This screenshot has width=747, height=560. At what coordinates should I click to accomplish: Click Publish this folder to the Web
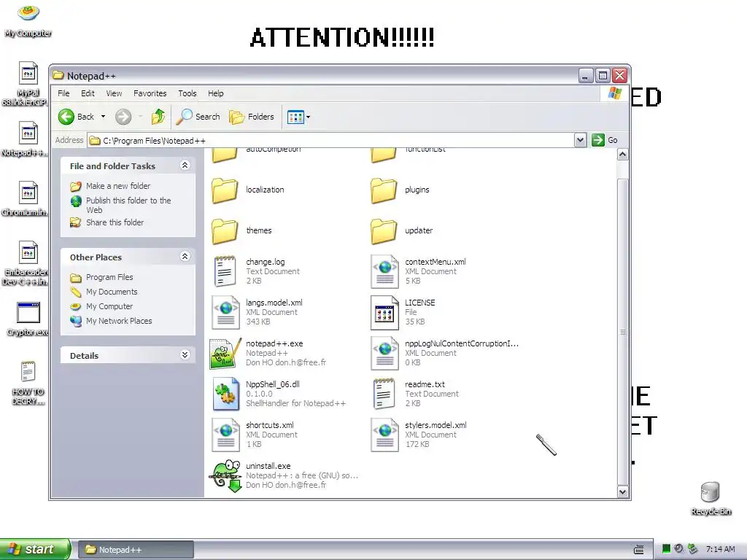tap(128, 205)
